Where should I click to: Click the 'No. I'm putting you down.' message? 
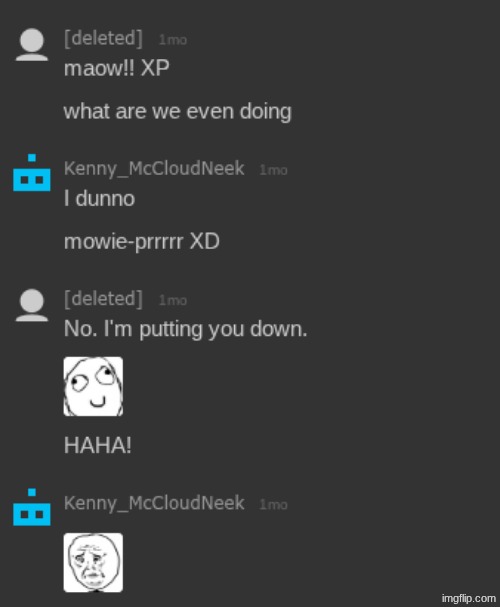(185, 329)
